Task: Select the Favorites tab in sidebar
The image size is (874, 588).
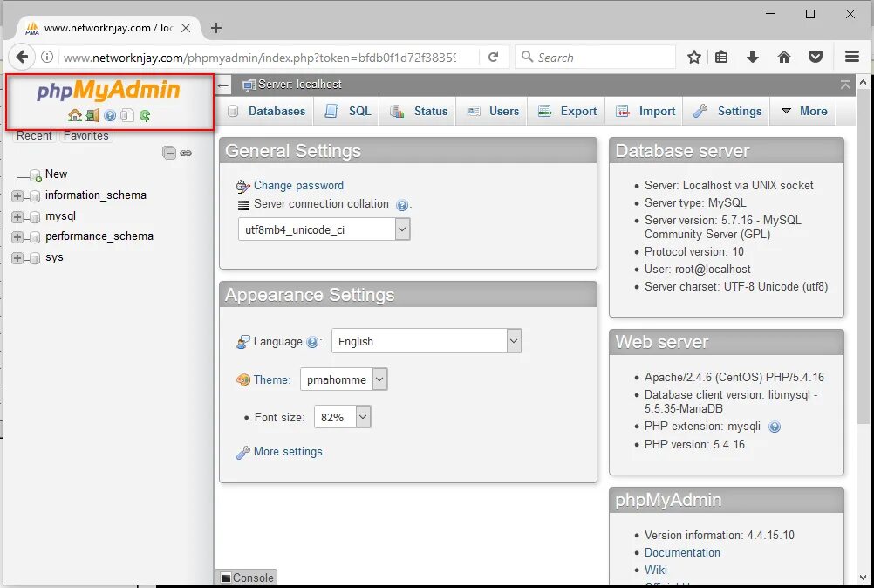Action: coord(85,135)
